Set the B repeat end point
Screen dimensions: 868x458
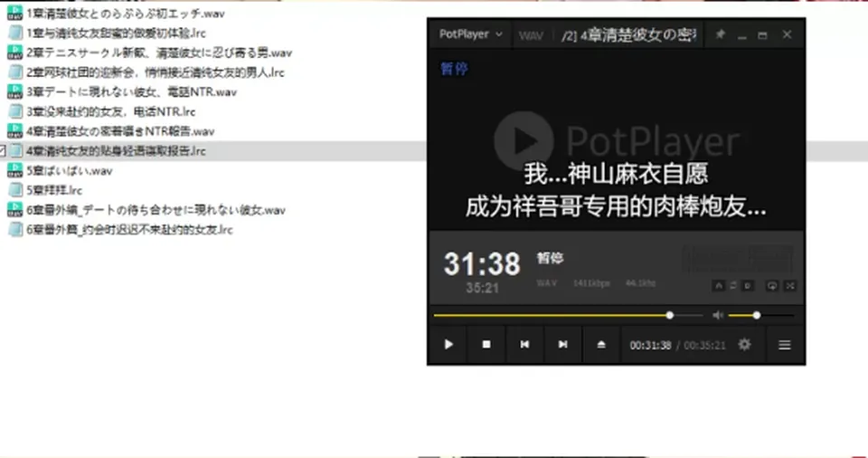748,286
